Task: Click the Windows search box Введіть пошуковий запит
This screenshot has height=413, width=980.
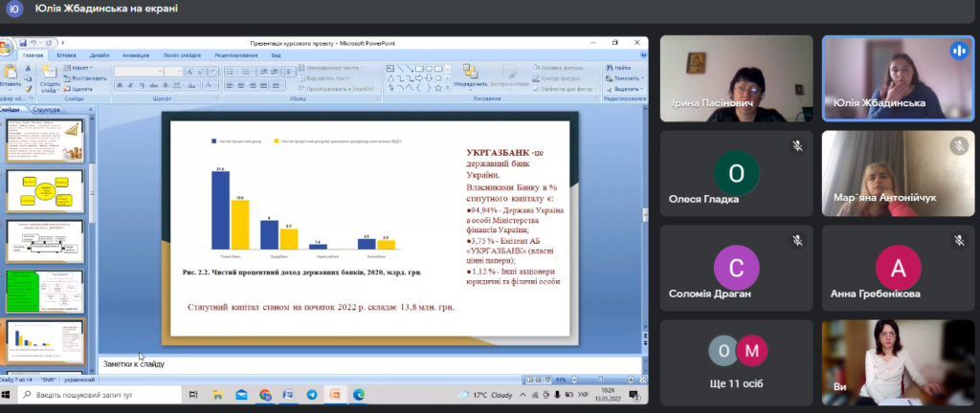Action: coord(100,395)
